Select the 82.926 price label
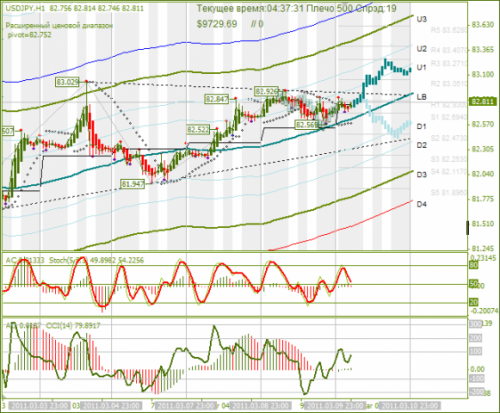500x413 pixels. pyautogui.click(x=266, y=91)
